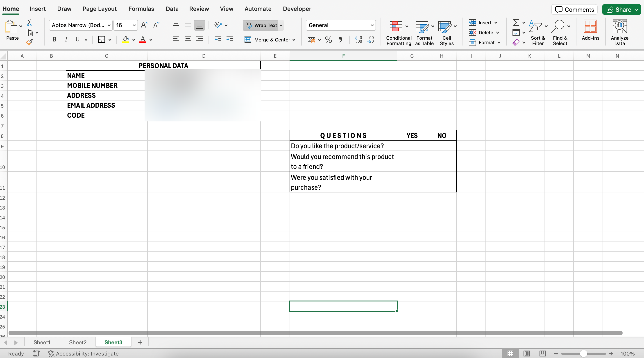
Task: Click the Increase Decimal icon
Action: [358, 39]
